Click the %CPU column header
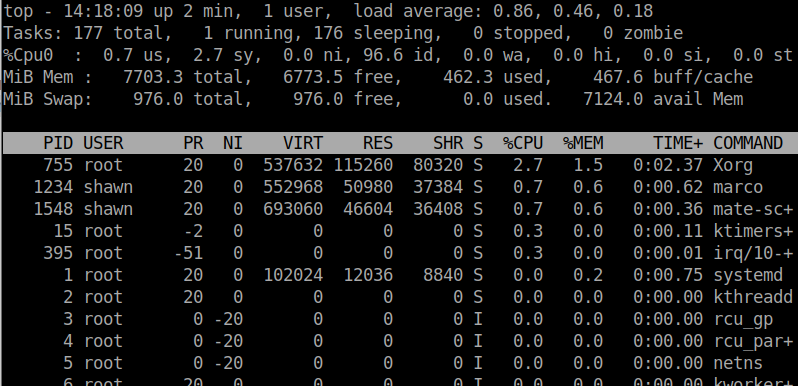The height and width of the screenshot is (386, 798). point(523,143)
